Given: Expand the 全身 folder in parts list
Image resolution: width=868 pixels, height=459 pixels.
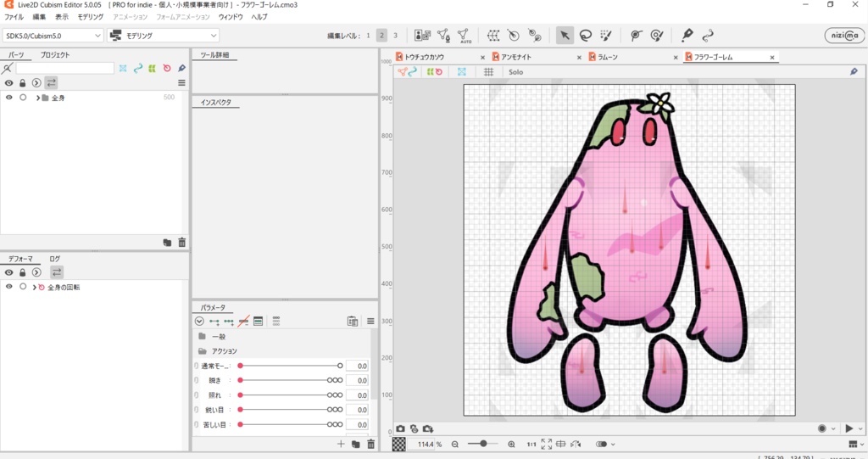Looking at the screenshot, I should 37,98.
